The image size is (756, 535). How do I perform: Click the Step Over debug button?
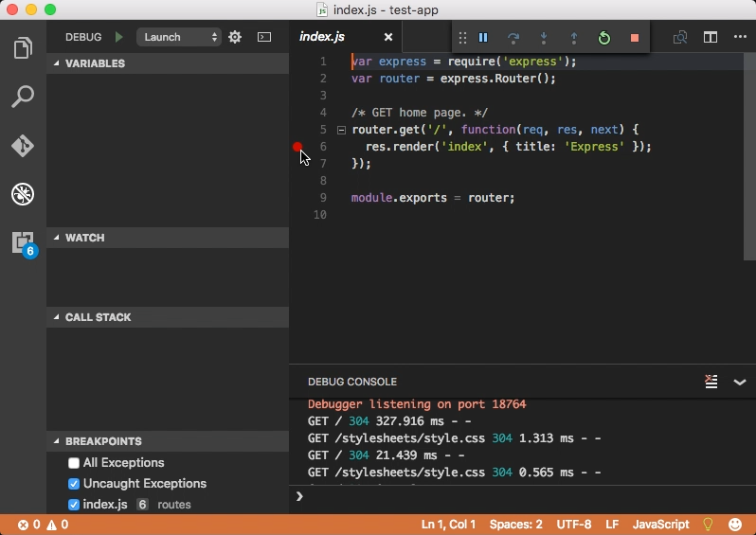click(x=513, y=38)
